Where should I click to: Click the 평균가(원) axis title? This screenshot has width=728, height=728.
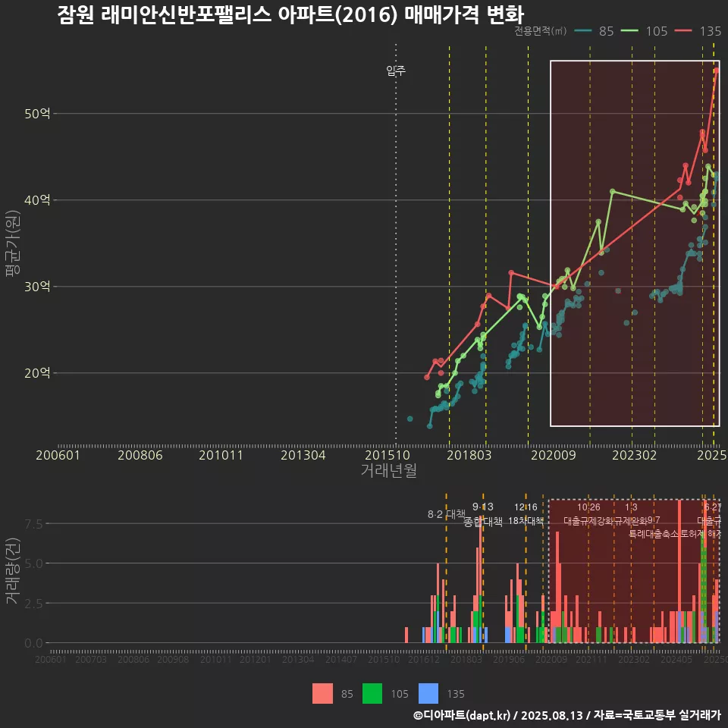pos(13,243)
